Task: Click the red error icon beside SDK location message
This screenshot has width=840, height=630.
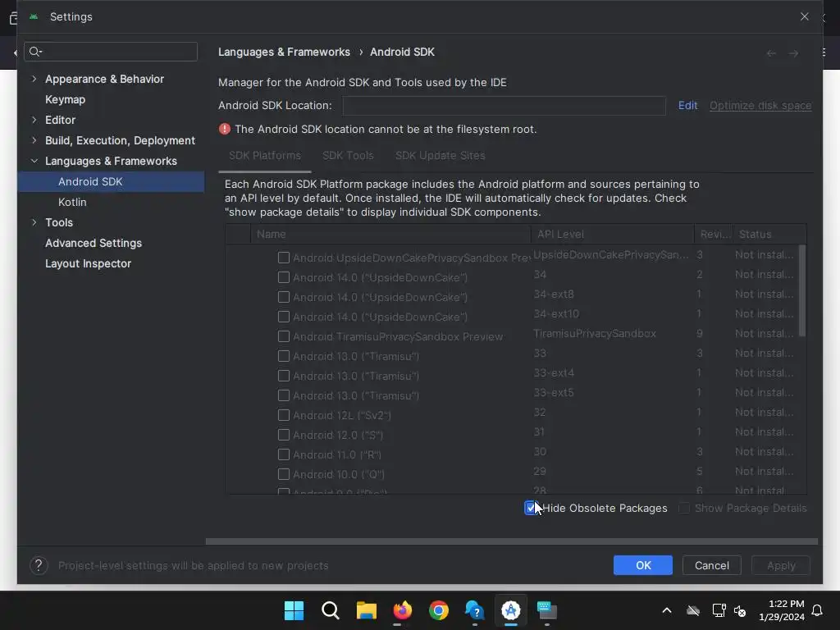Action: 225,129
